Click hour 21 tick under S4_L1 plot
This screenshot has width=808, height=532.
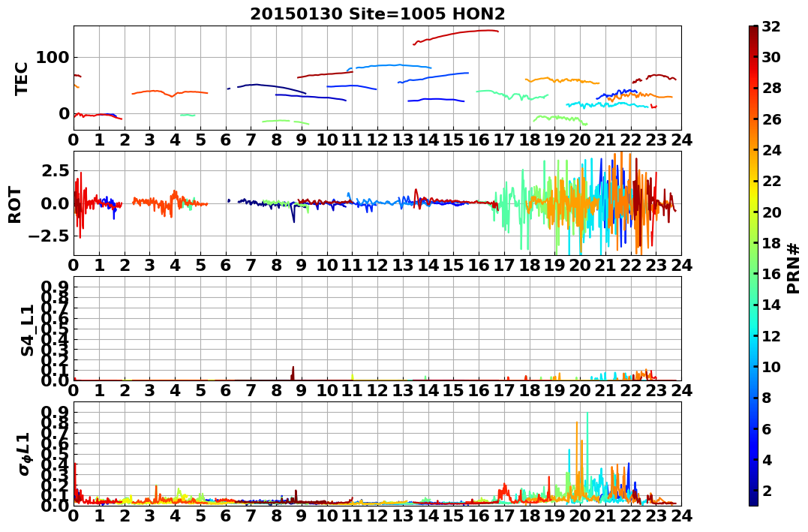click(605, 390)
